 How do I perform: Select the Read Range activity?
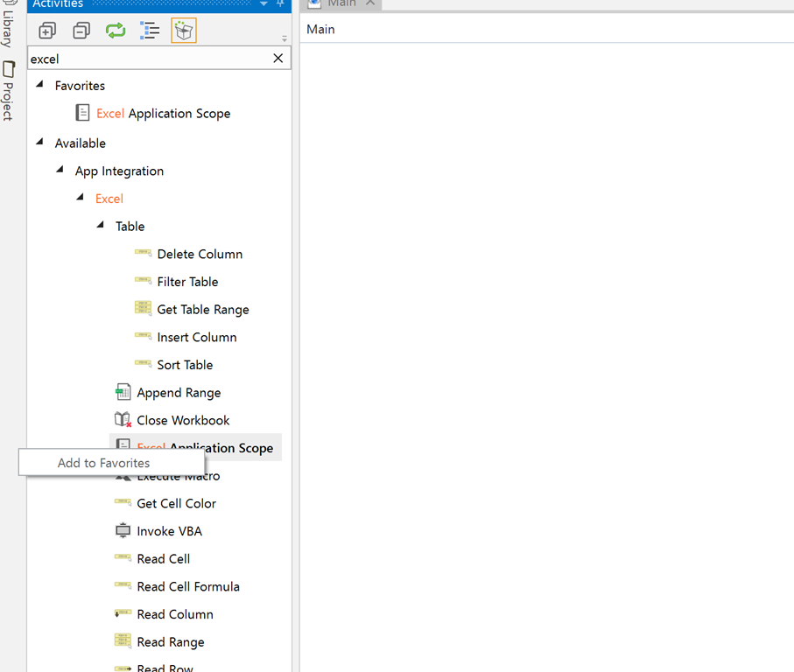point(159,642)
